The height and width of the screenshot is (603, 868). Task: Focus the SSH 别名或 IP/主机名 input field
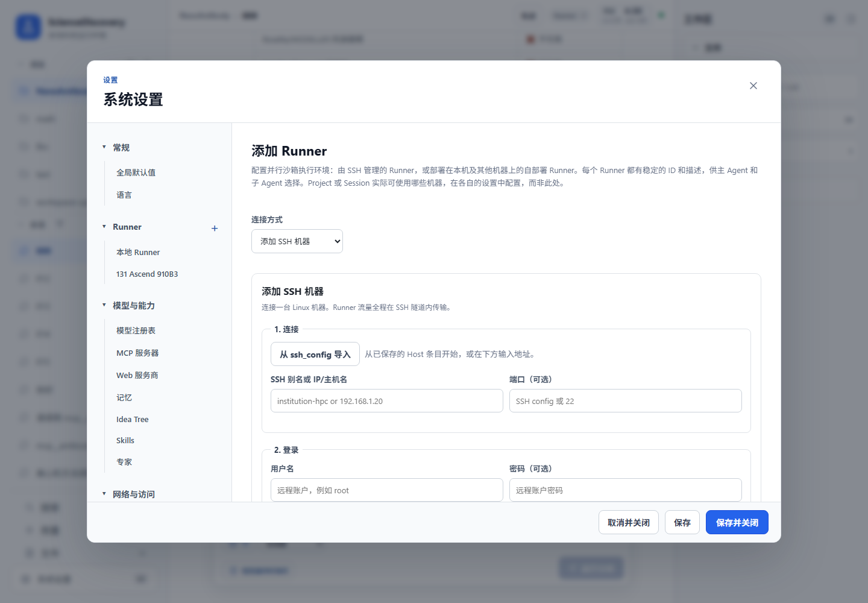(x=387, y=400)
